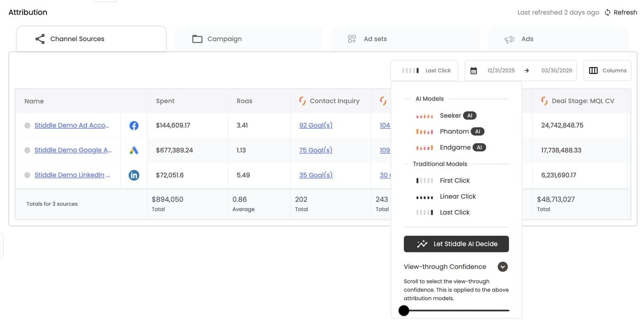Click the 24,742,848.75 MQL CV value
The image size is (644, 323).
[562, 125]
